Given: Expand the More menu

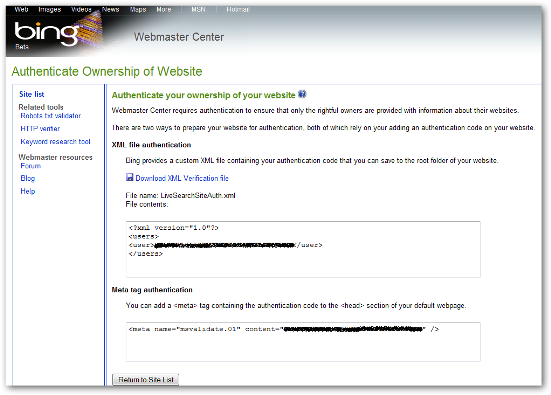Looking at the screenshot, I should [164, 9].
